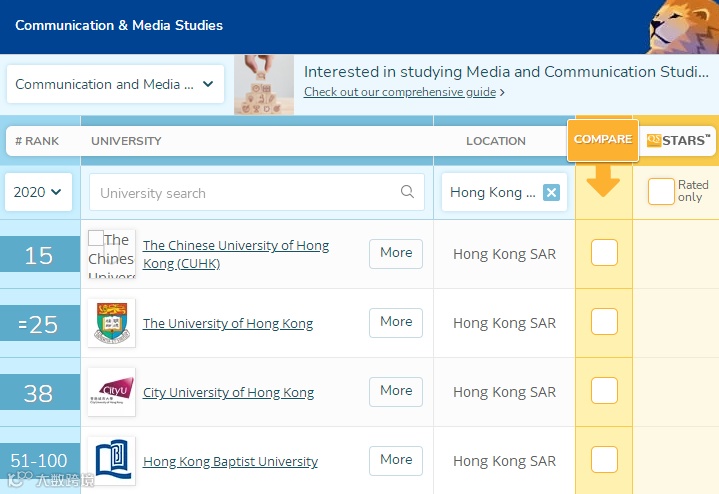Click the search magnifier icon
Image resolution: width=719 pixels, height=494 pixels.
tap(407, 193)
